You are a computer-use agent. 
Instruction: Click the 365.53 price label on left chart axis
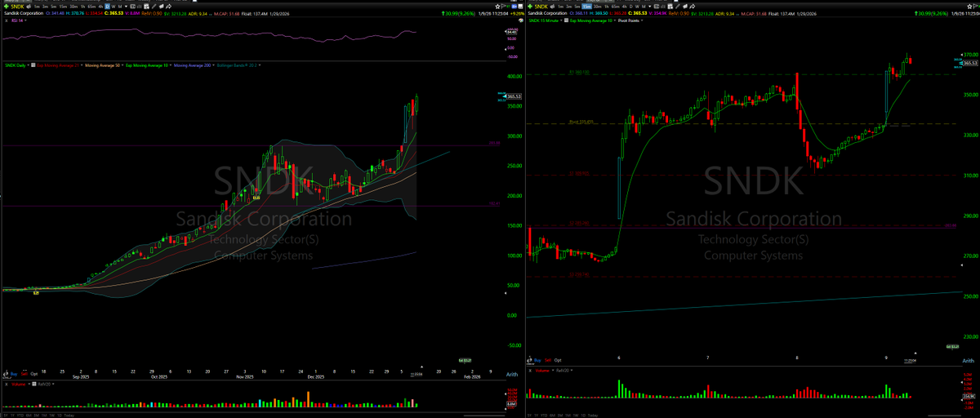(514, 96)
